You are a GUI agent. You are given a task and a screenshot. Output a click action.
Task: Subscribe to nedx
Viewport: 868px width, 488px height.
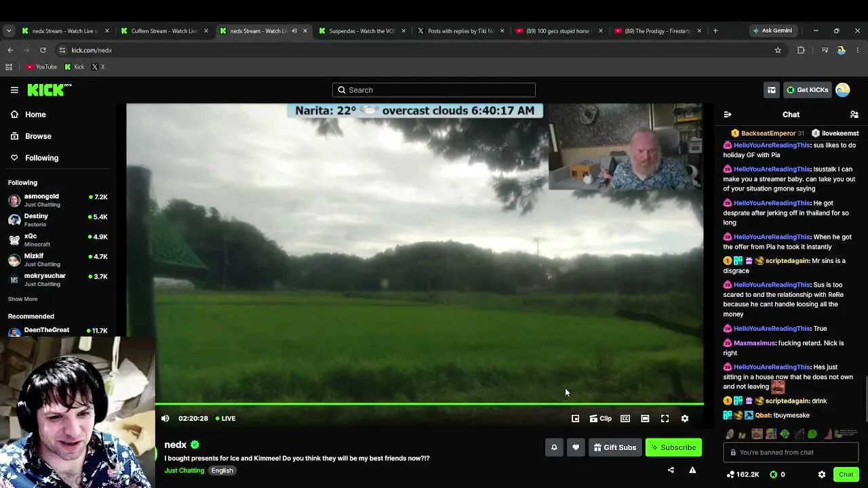click(x=673, y=447)
